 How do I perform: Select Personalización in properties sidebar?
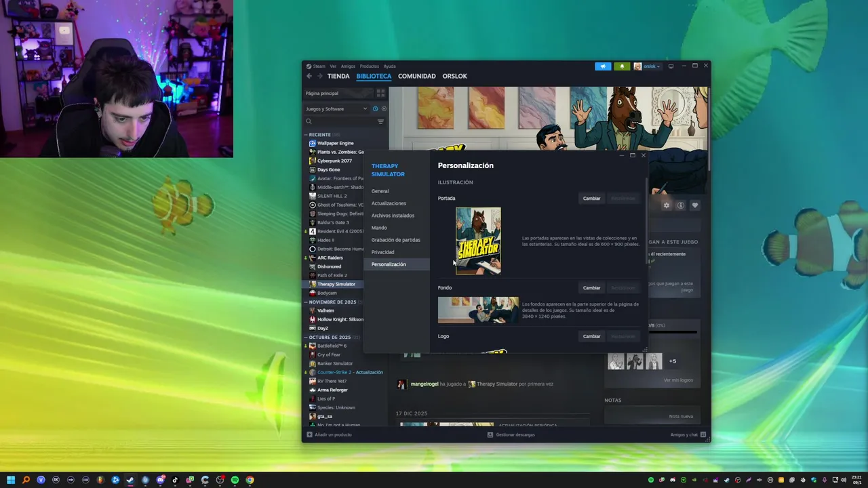point(397,264)
